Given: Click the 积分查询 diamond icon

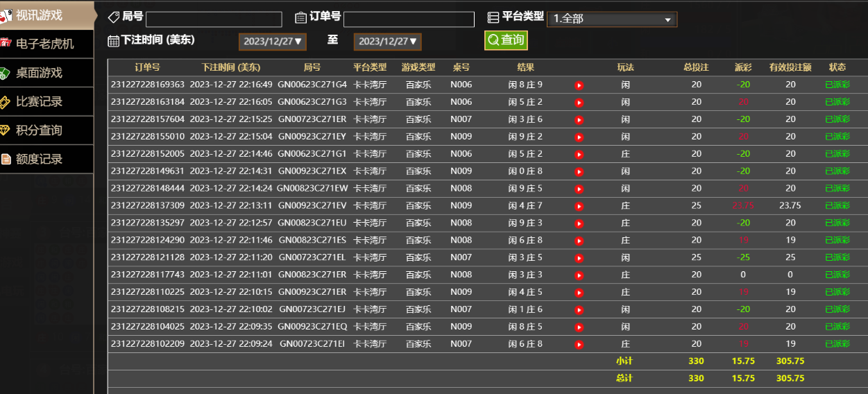Looking at the screenshot, I should (x=6, y=130).
